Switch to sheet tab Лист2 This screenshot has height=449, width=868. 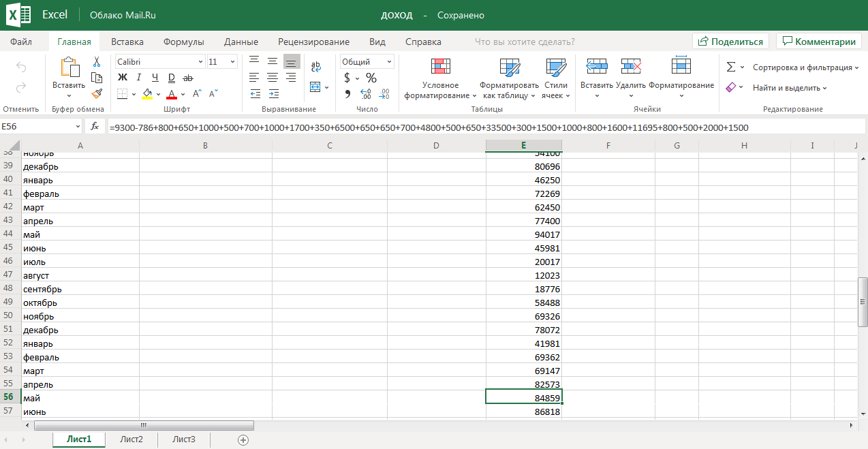point(131,439)
